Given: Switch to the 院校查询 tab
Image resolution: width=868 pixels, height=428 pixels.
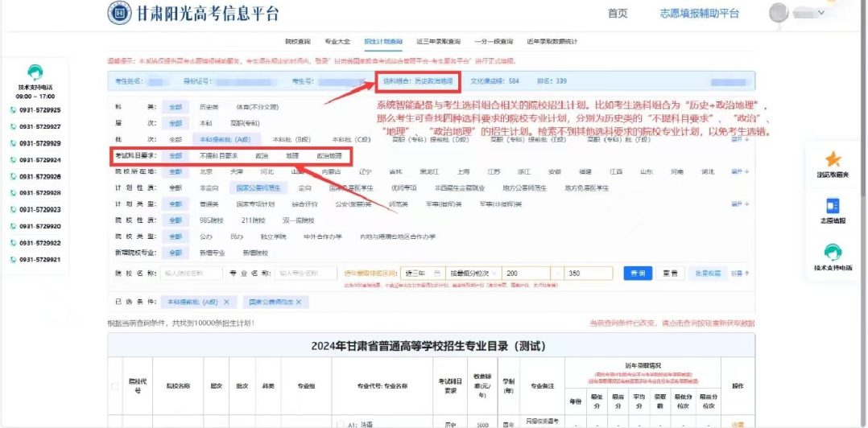Looking at the screenshot, I should pos(296,40).
